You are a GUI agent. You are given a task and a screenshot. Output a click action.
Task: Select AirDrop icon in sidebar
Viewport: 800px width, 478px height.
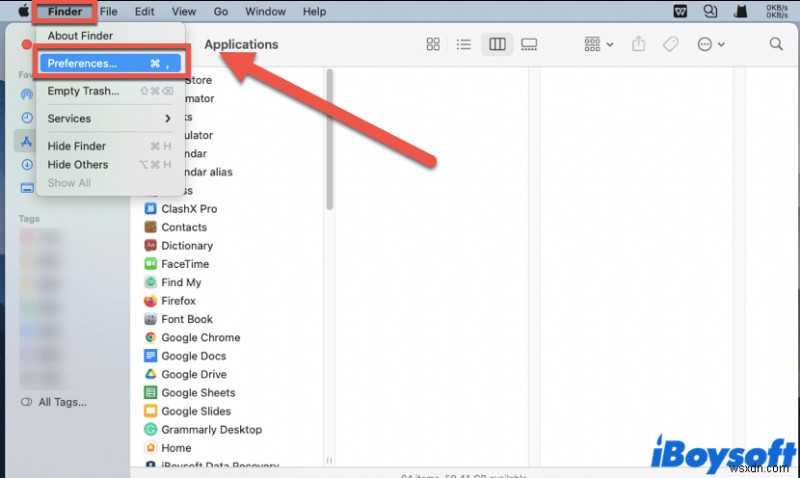point(27,94)
